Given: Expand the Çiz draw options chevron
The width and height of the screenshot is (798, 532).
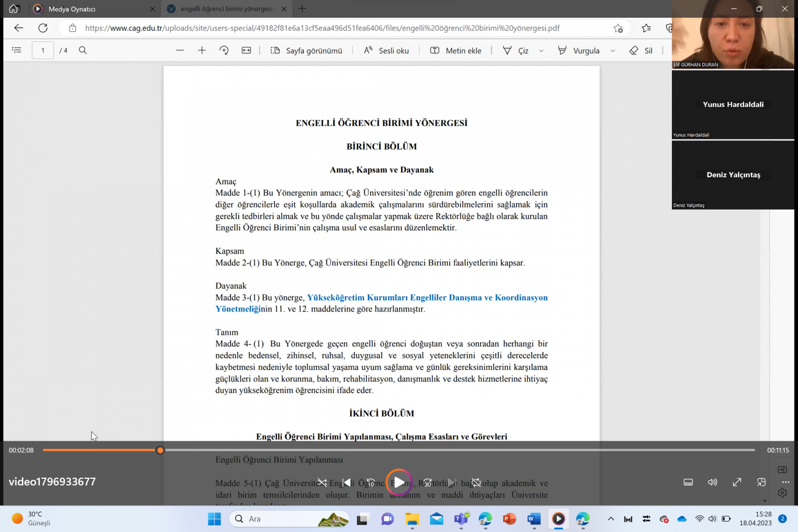Looking at the screenshot, I should 541,51.
